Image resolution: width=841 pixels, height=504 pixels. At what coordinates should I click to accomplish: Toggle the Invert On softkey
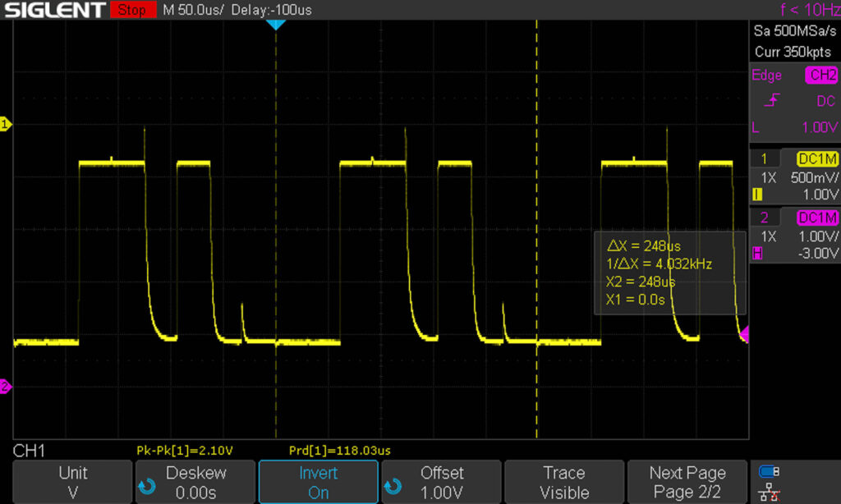(319, 482)
